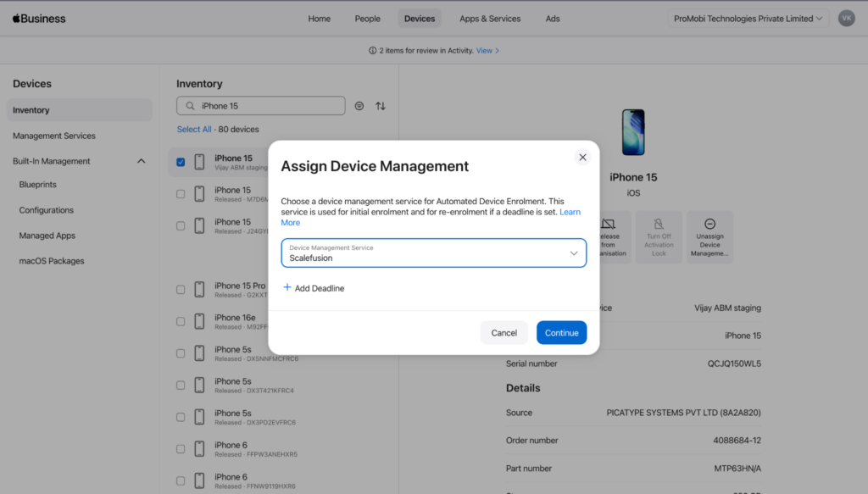Screen dimensions: 868x494
Task: Check the iPhone 16e checkbox
Action: point(181,321)
